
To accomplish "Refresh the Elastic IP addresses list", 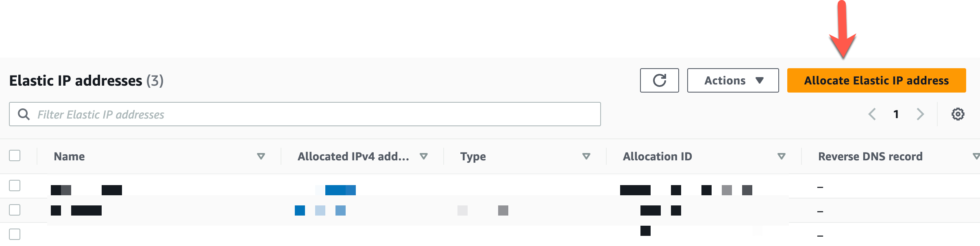I will click(660, 80).
